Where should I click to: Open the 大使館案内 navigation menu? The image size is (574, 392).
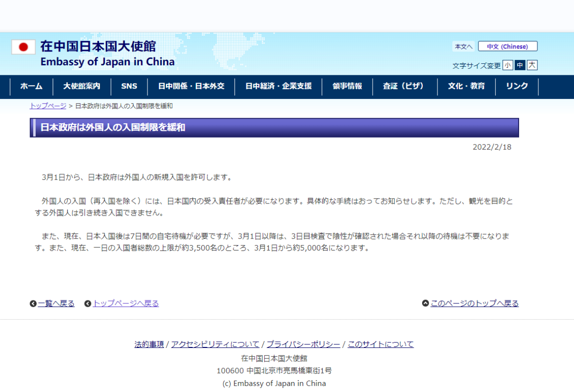pos(82,86)
